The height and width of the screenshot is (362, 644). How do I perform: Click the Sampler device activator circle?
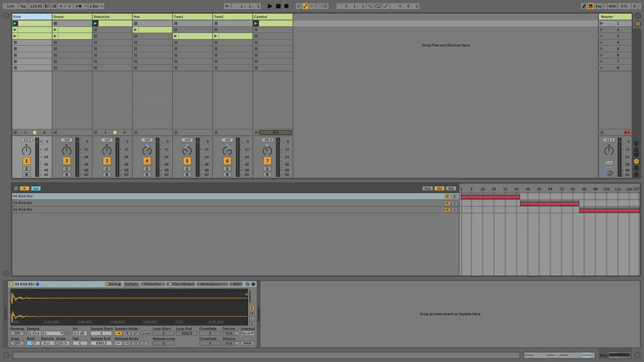[11, 284]
